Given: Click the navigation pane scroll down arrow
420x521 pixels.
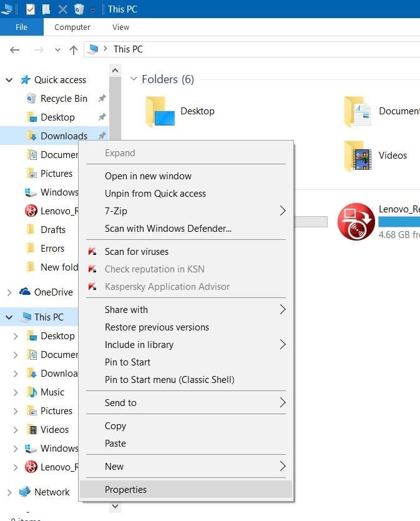Looking at the screenshot, I should click(115, 506).
